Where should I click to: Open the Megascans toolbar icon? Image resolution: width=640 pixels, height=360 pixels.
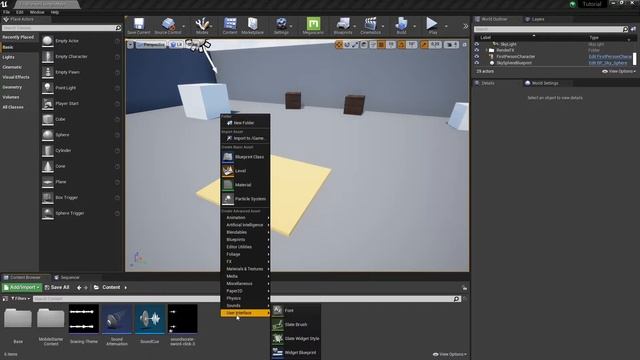click(x=313, y=26)
